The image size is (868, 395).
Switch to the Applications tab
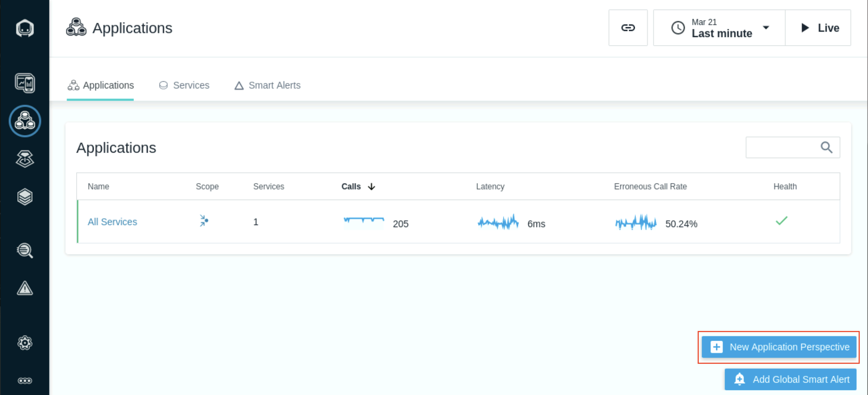pyautogui.click(x=100, y=85)
